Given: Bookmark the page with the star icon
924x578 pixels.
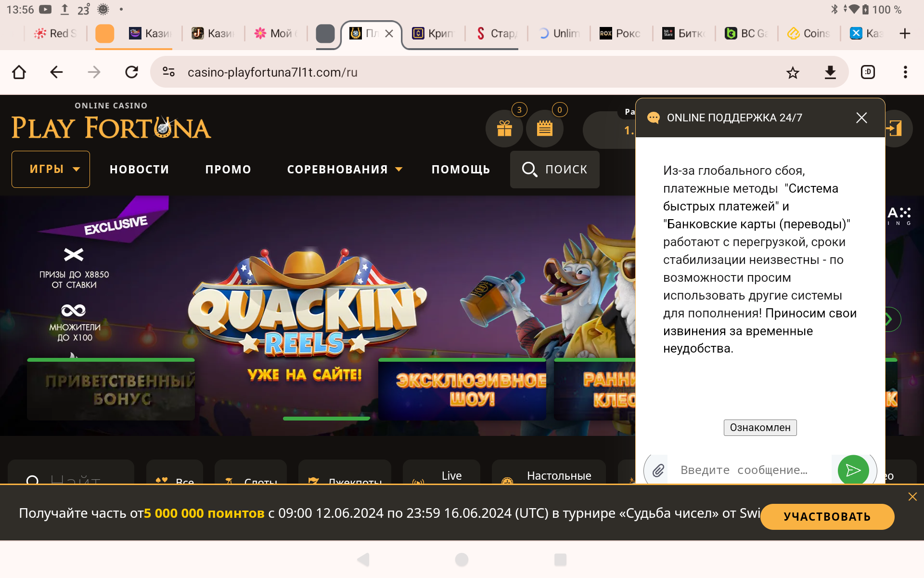Looking at the screenshot, I should 792,73.
